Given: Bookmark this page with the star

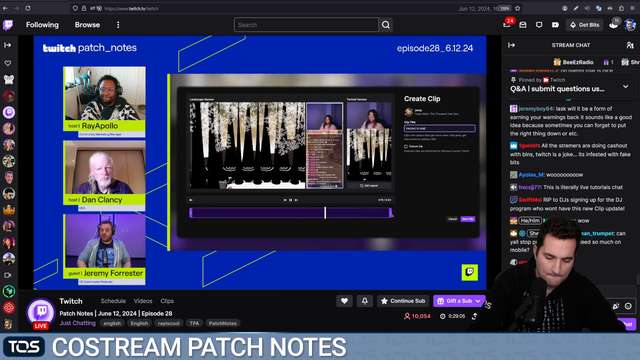Looking at the screenshot, I should pos(518,8).
